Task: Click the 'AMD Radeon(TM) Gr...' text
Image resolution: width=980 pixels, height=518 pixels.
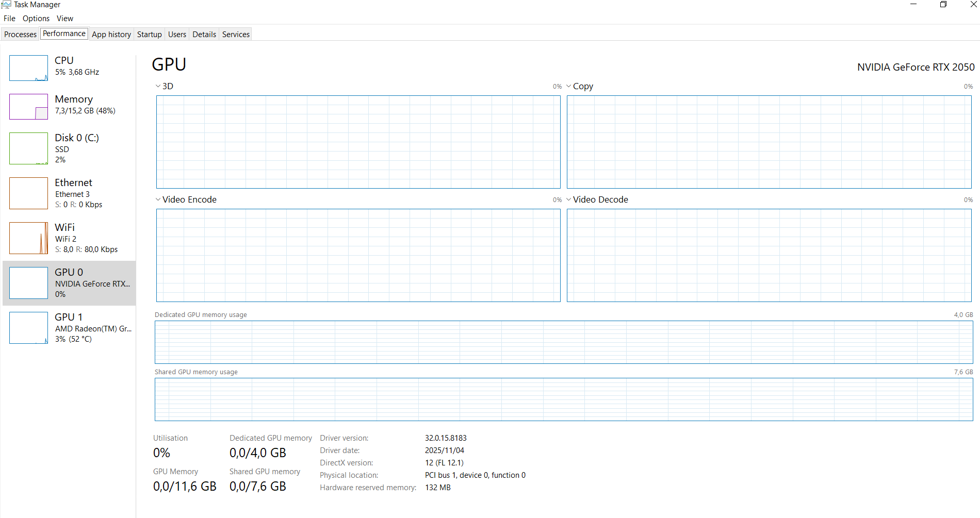Action: 93,329
